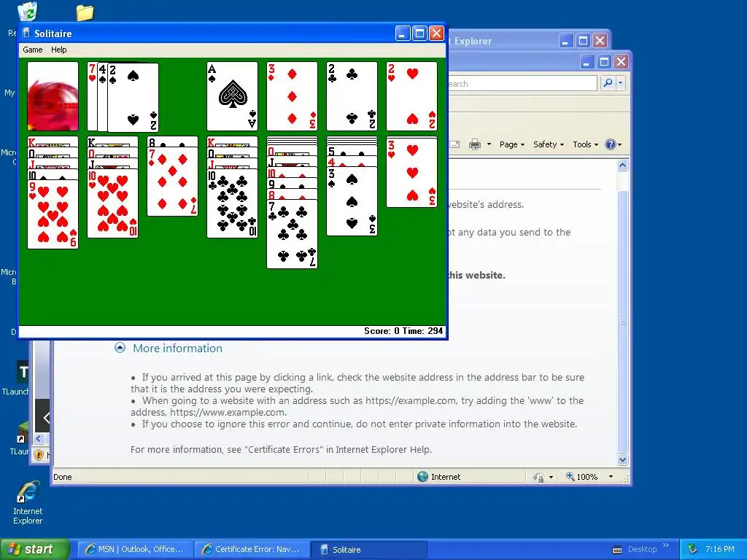Image resolution: width=747 pixels, height=560 pixels.
Task: Collapse the More information section
Action: click(120, 348)
